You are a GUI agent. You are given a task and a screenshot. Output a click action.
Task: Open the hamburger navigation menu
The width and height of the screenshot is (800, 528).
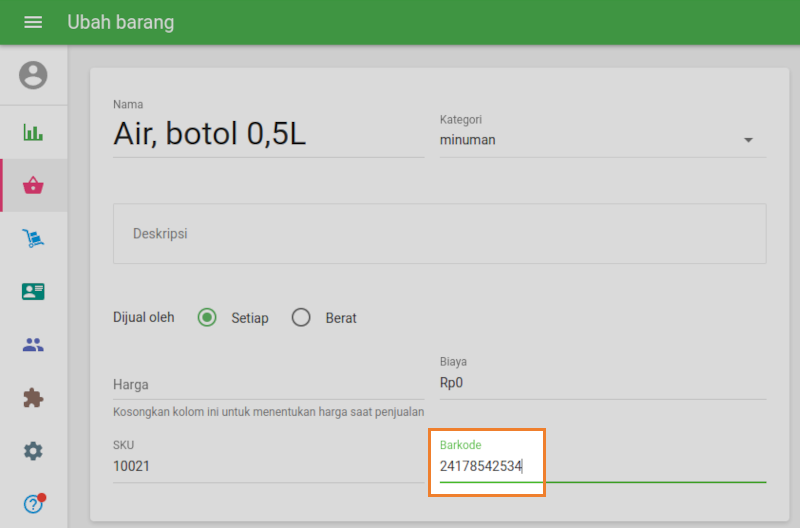(33, 22)
